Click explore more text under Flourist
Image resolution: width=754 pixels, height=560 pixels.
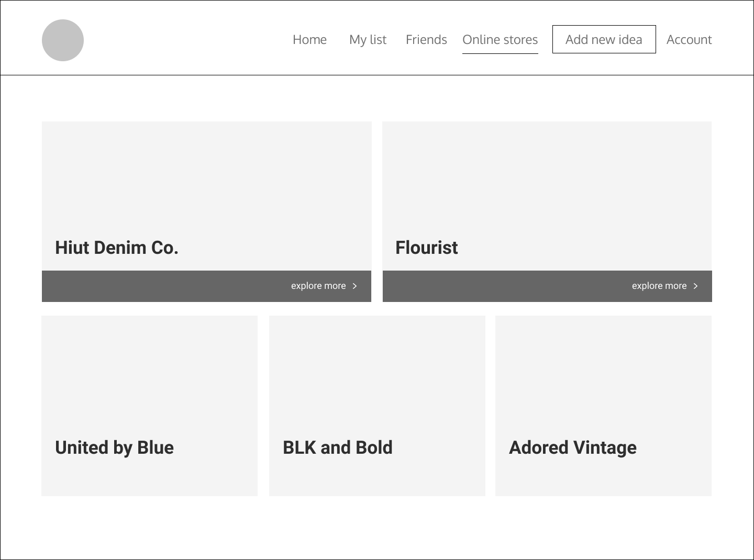point(659,286)
